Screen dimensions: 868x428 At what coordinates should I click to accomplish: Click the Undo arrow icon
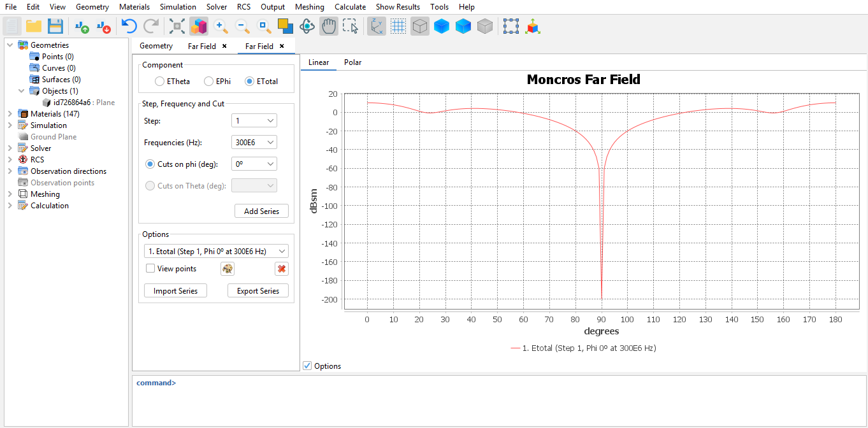pyautogui.click(x=129, y=26)
